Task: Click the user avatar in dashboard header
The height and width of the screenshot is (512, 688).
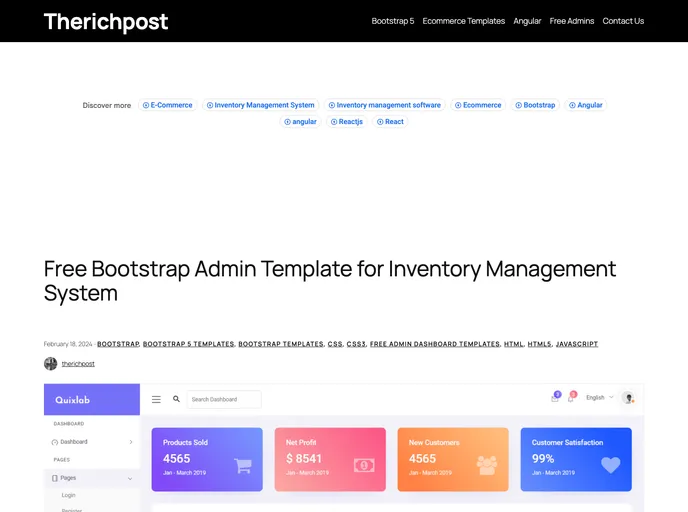Action: 628,398
